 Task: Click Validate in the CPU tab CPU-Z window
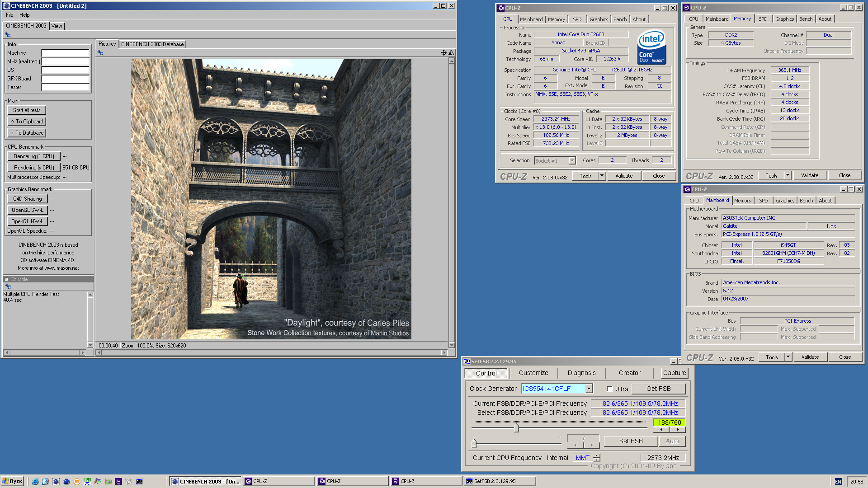click(624, 176)
